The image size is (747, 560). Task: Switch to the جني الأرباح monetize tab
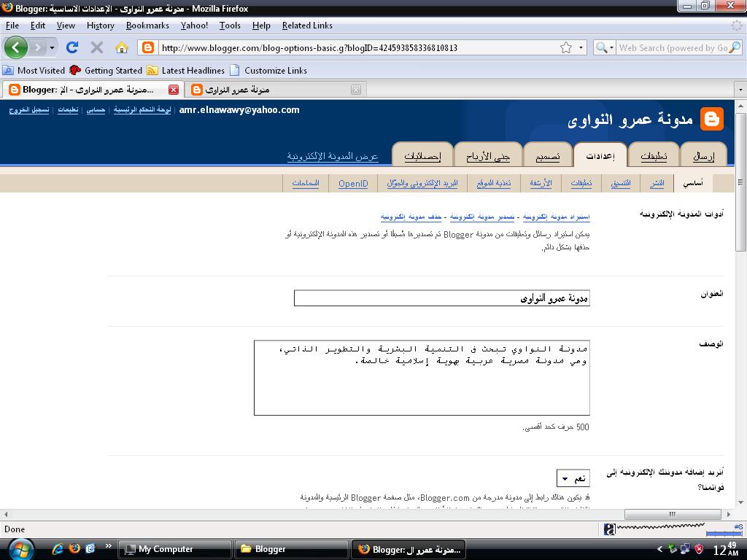pos(488,156)
